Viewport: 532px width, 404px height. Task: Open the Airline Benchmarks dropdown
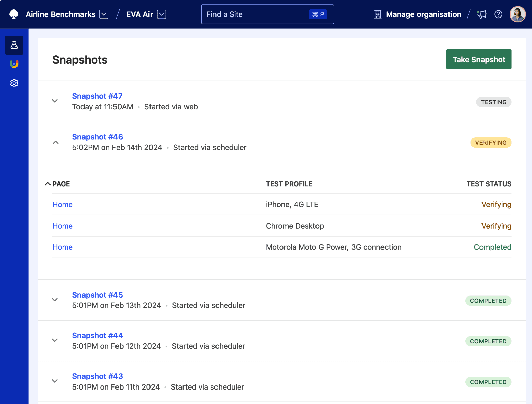(x=104, y=14)
